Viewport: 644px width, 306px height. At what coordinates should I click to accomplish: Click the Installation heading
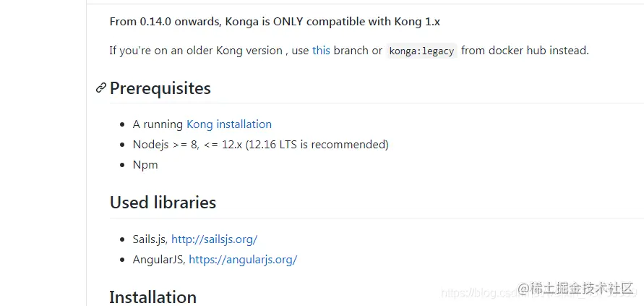153,297
